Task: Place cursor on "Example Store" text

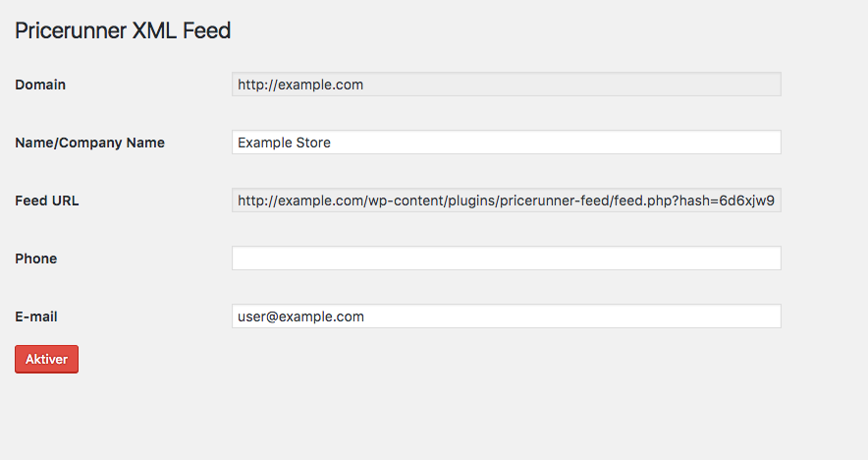Action: pos(284,143)
